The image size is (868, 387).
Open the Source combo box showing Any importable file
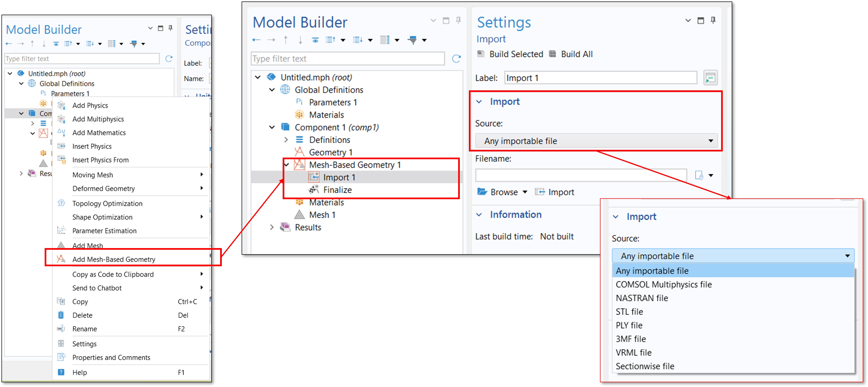596,141
